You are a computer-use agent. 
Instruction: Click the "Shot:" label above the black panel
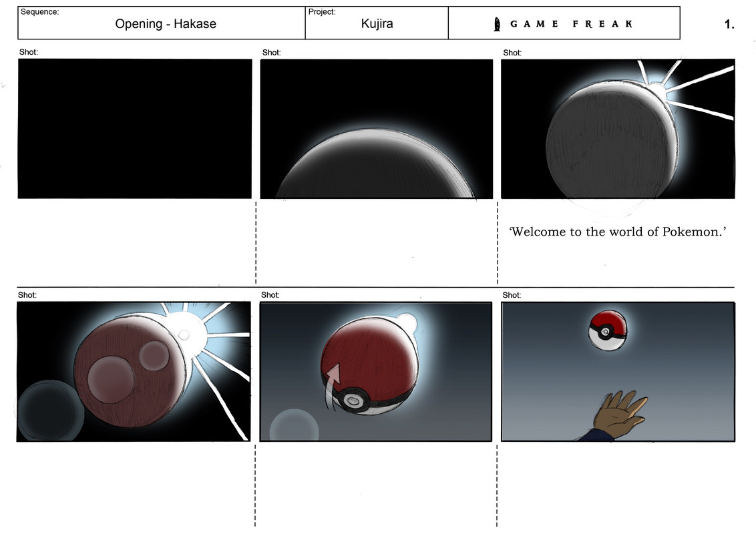click(29, 52)
